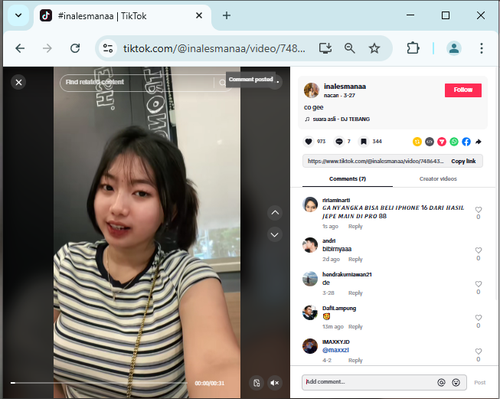Like IMAXXY.ID's comment
This screenshot has height=399, width=500.
[x=478, y=351]
